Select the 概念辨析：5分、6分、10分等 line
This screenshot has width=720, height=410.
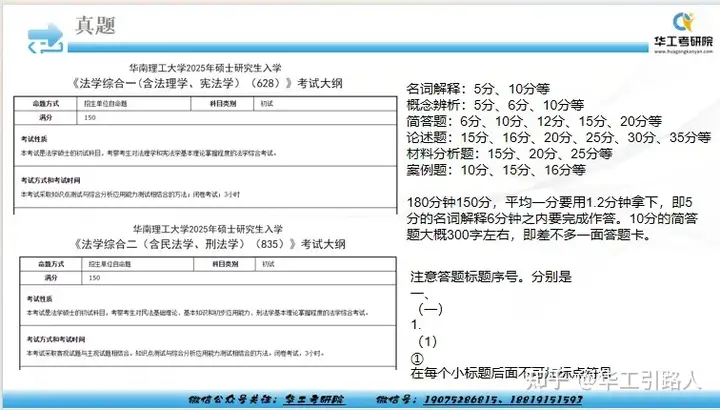tap(495, 105)
